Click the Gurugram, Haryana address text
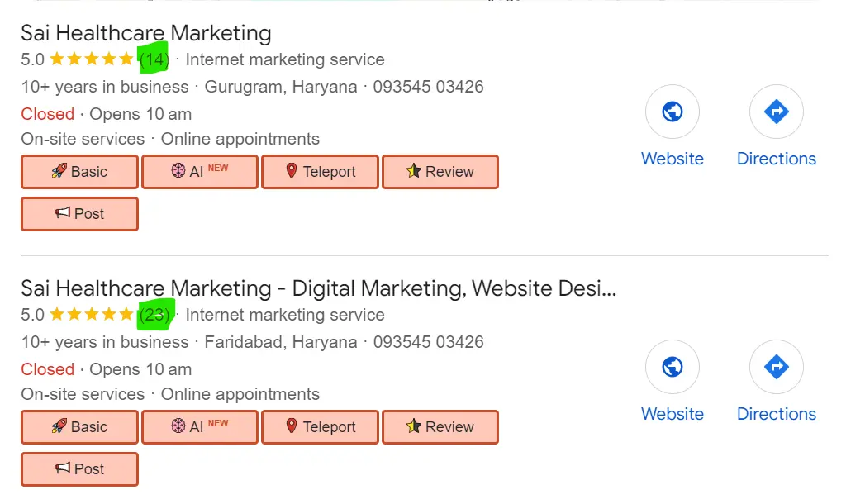Viewport: 846px width, 504px height. point(281,87)
